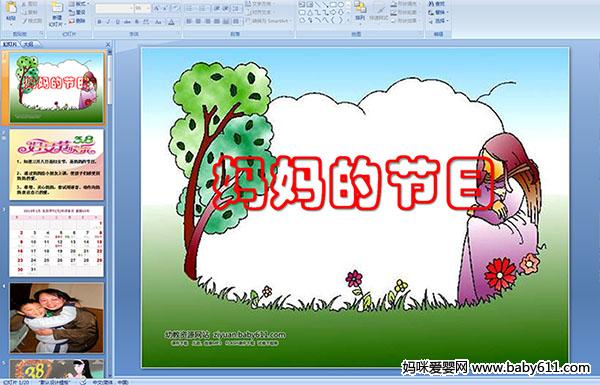Open the font size dropdown

(x=142, y=8)
